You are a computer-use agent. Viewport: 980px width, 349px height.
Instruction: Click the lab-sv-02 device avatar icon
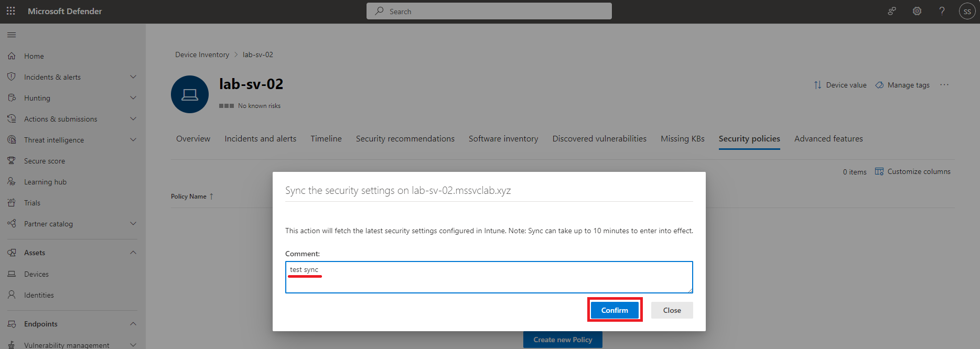tap(190, 94)
